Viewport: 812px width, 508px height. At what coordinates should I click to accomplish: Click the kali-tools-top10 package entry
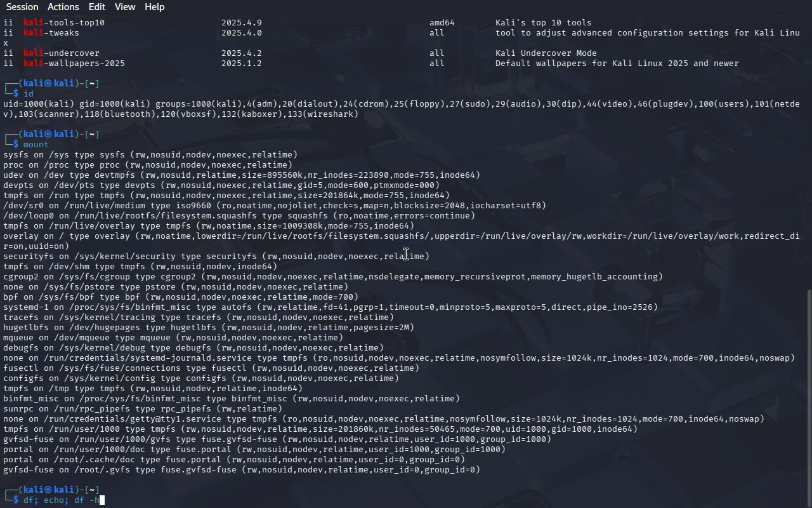(64, 23)
